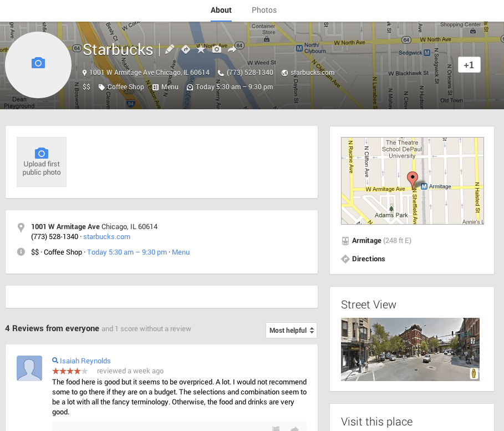Image resolution: width=504 pixels, height=431 pixels.
Task: Click the menu list icon in header
Action: pos(156,87)
